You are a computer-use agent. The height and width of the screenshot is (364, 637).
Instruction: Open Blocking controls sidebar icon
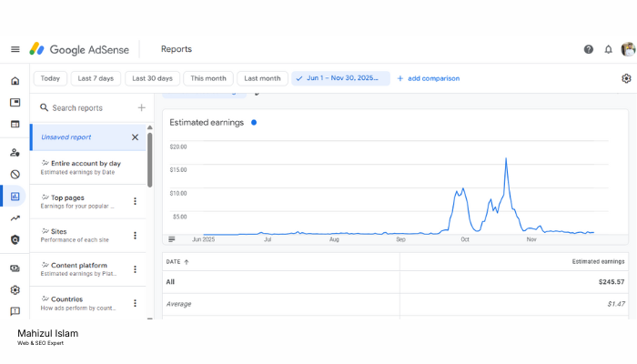pos(15,175)
